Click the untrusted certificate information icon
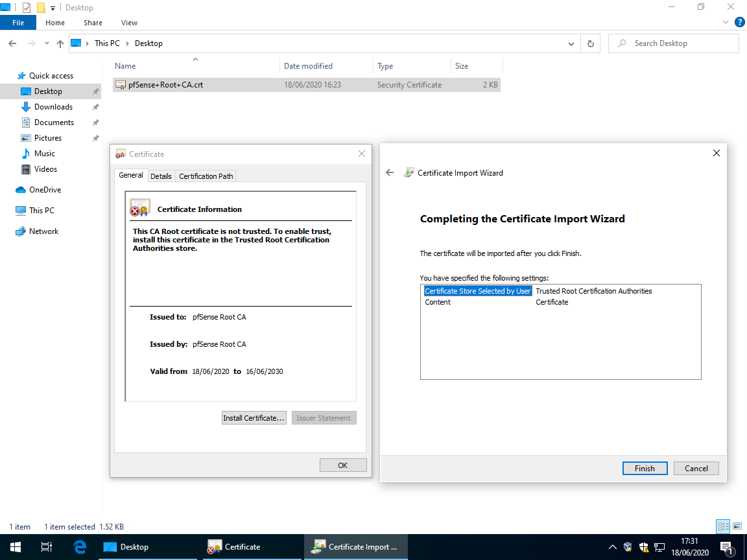This screenshot has height=560, width=747. 140,207
